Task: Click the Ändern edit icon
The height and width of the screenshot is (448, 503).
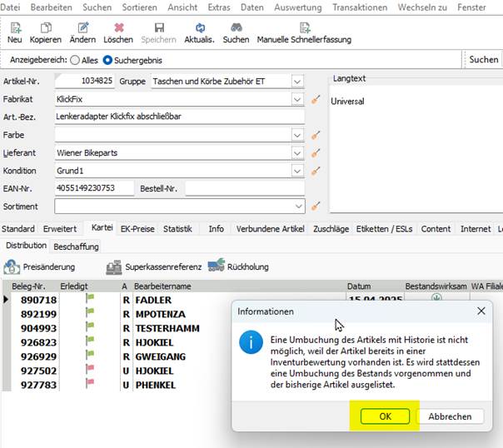Action: click(82, 28)
